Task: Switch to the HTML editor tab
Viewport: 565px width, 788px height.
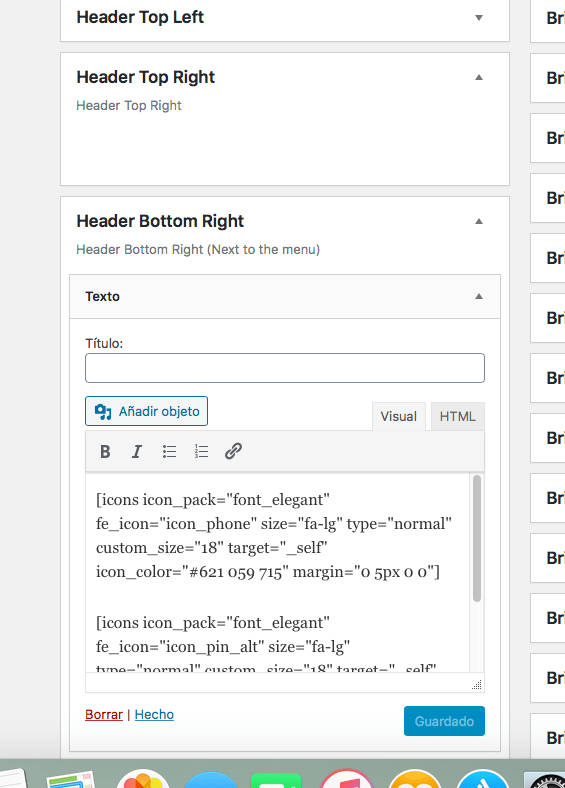Action: pos(457,416)
